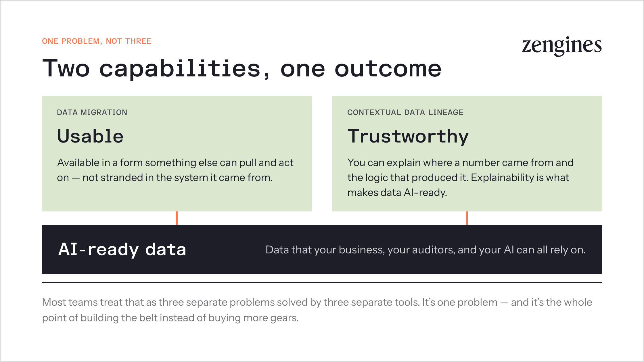The height and width of the screenshot is (362, 644).
Task: Click the 'ONE PROBLEM, NOT THREE' eyebrow text
Action: click(x=97, y=41)
